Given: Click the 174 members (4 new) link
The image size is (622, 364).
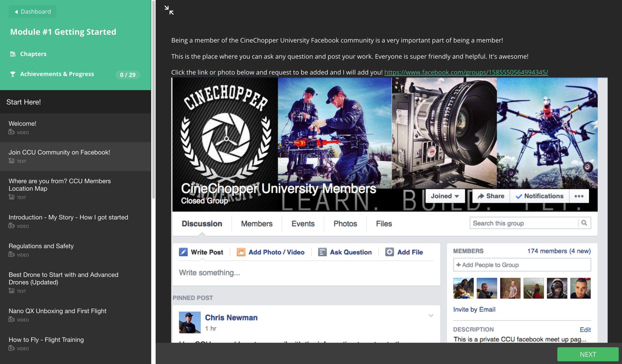Looking at the screenshot, I should click(x=559, y=251).
